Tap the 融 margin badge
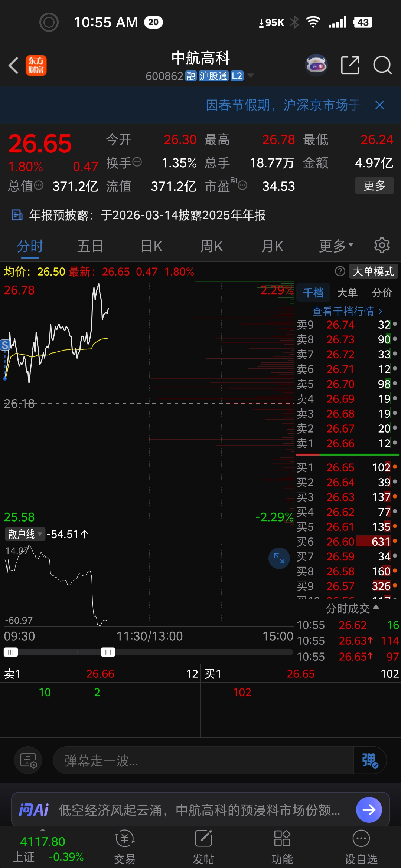 pos(191,76)
